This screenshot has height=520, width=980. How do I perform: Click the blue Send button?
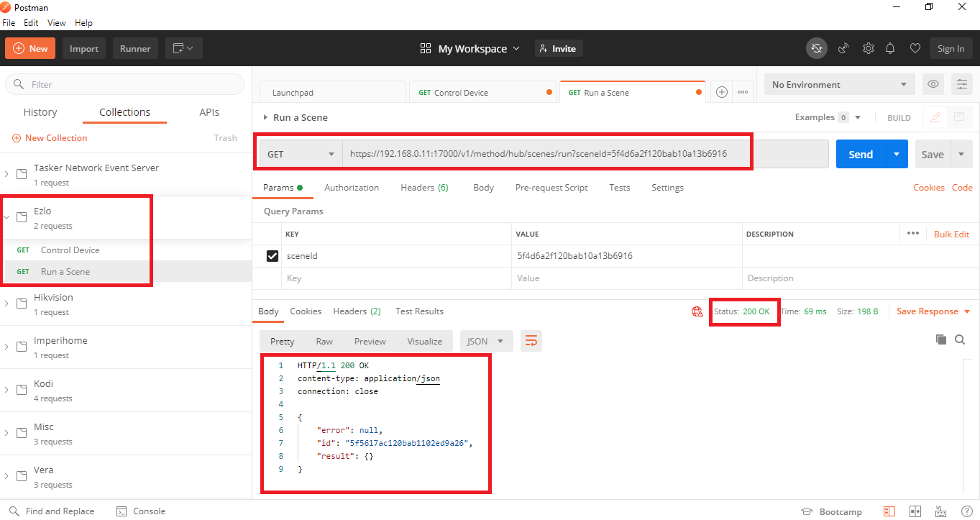pyautogui.click(x=861, y=154)
